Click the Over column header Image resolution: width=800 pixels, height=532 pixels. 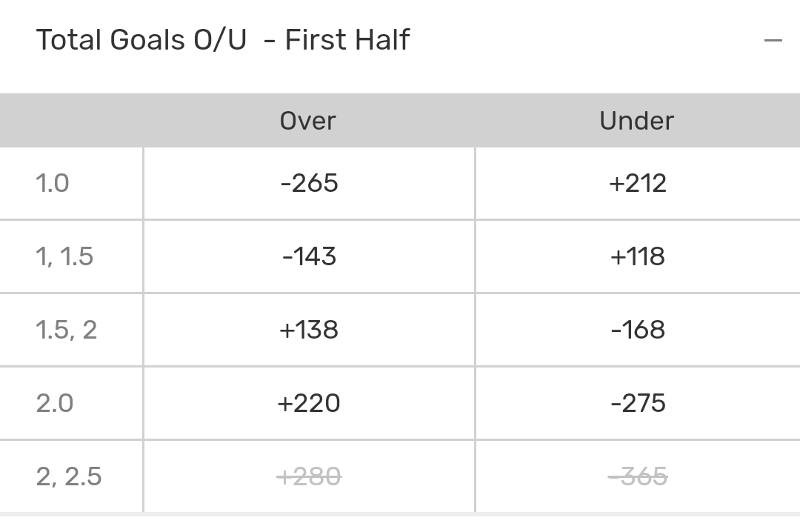coord(307,121)
